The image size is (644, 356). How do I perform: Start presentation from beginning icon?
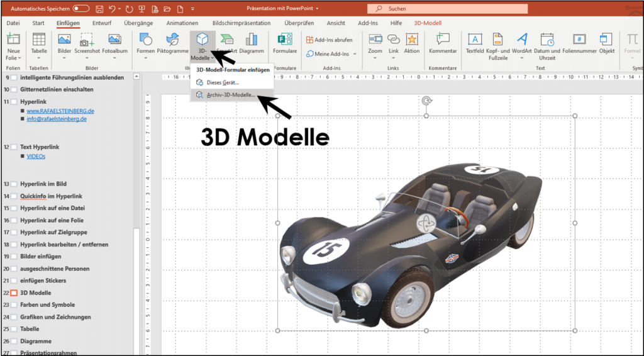coord(142,9)
